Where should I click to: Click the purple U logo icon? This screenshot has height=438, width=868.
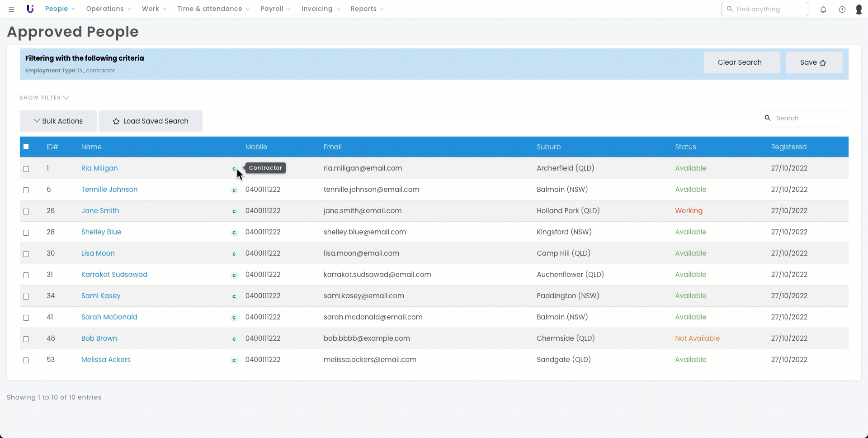pos(30,9)
